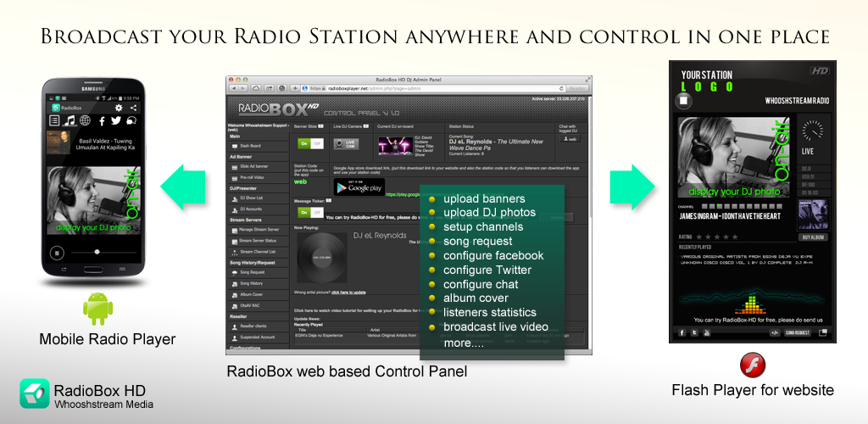
Task: Open Song Request in sidebar
Action: click(259, 272)
